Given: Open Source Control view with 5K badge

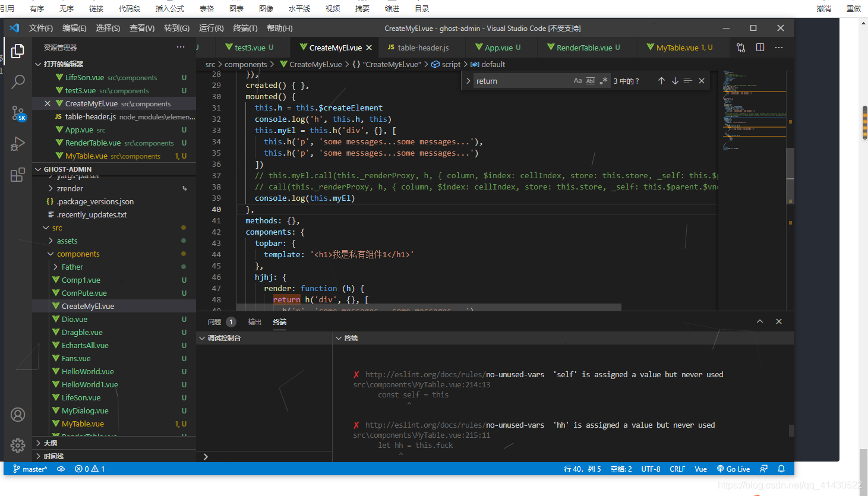Looking at the screenshot, I should point(18,113).
